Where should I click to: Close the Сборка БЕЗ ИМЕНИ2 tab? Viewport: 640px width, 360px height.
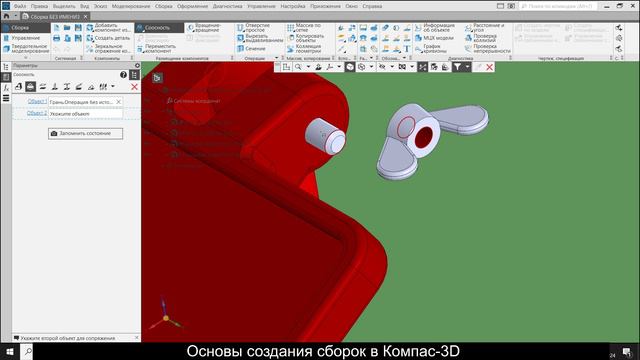[85, 17]
